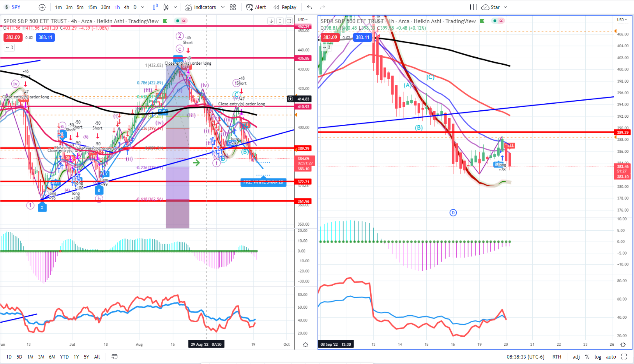Select the 1M date range
The image size is (634, 364).
pyautogui.click(x=30, y=357)
